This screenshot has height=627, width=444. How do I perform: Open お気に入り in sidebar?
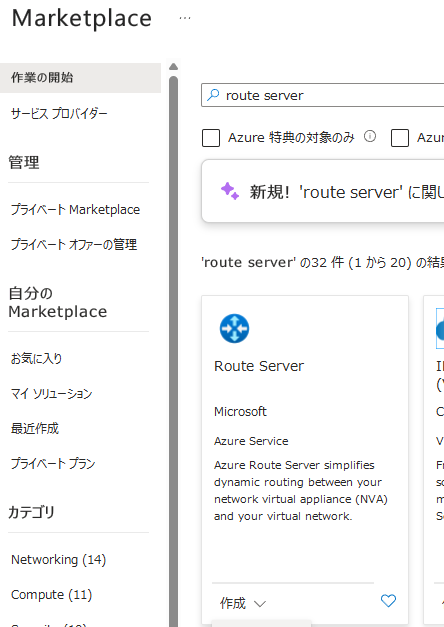36,358
